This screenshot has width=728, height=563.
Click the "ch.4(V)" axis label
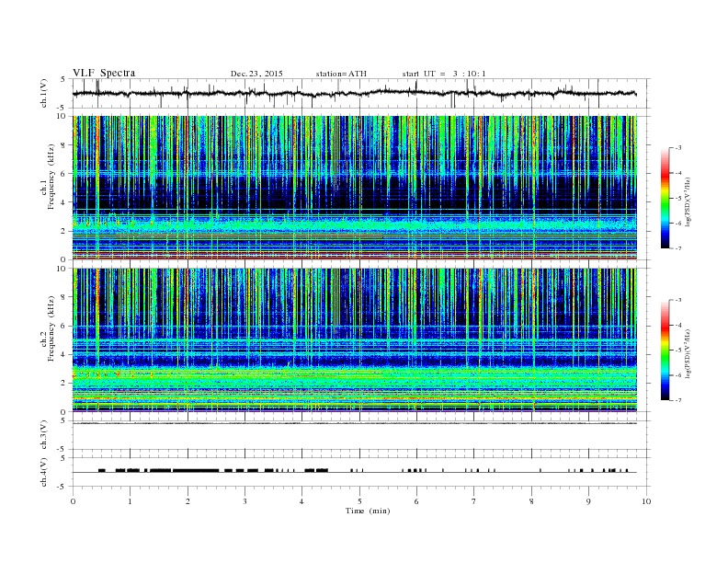(44, 472)
